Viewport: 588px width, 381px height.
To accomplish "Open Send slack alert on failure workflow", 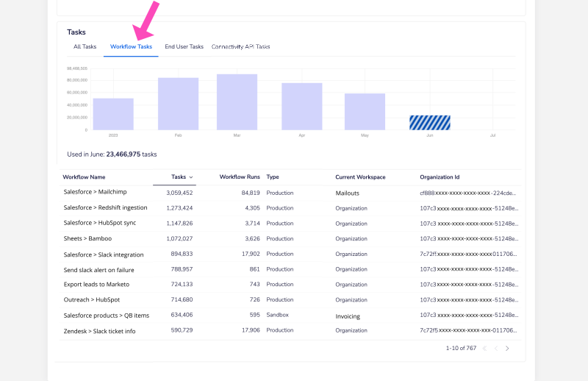I will point(98,270).
